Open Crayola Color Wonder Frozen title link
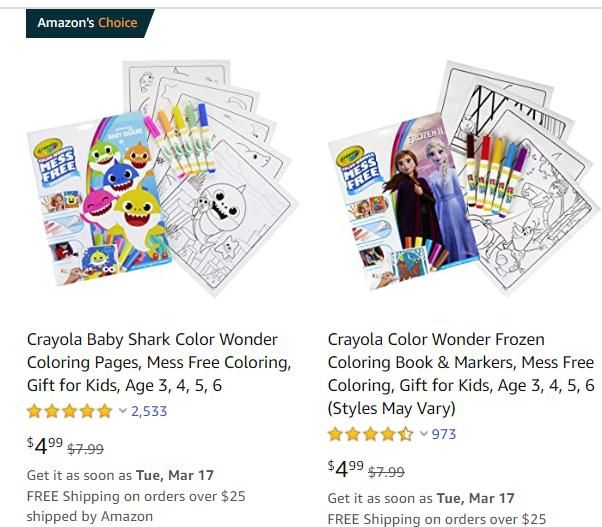This screenshot has width=602, height=527. tap(461, 374)
